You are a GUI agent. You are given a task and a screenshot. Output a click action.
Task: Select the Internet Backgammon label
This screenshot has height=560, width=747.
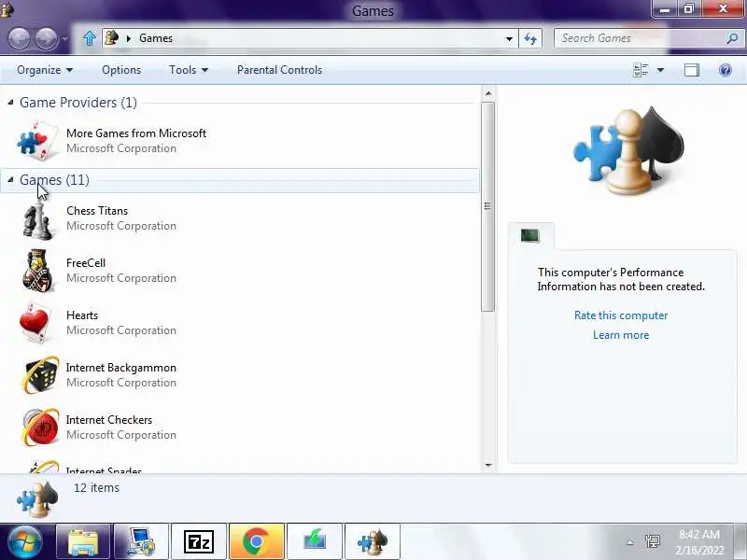[x=121, y=368]
